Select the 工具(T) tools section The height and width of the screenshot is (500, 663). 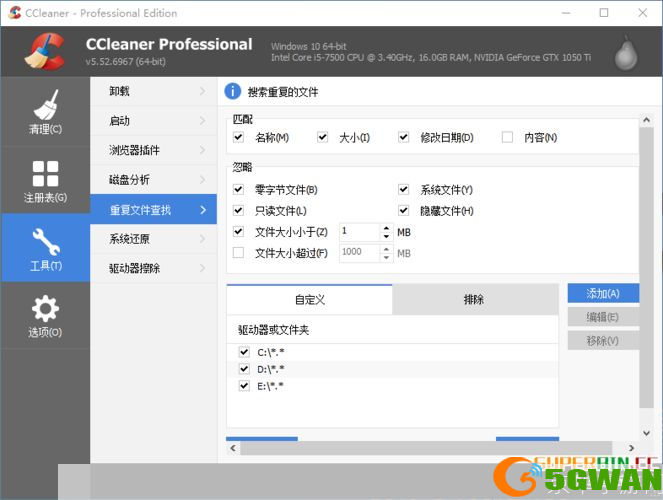click(x=45, y=248)
